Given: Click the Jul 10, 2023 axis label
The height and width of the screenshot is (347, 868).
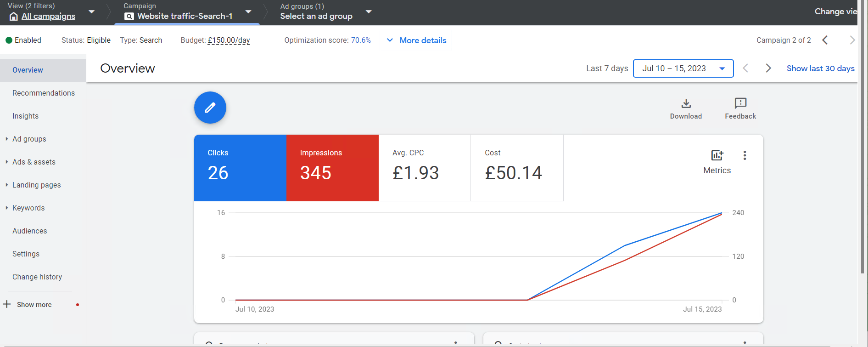Looking at the screenshot, I should (x=255, y=309).
